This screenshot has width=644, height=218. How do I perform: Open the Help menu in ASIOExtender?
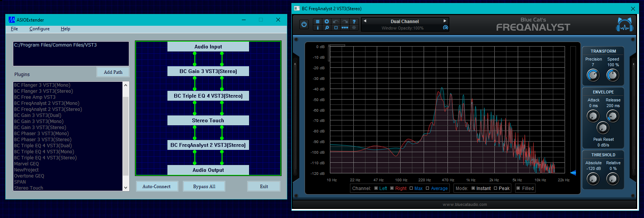(x=65, y=29)
